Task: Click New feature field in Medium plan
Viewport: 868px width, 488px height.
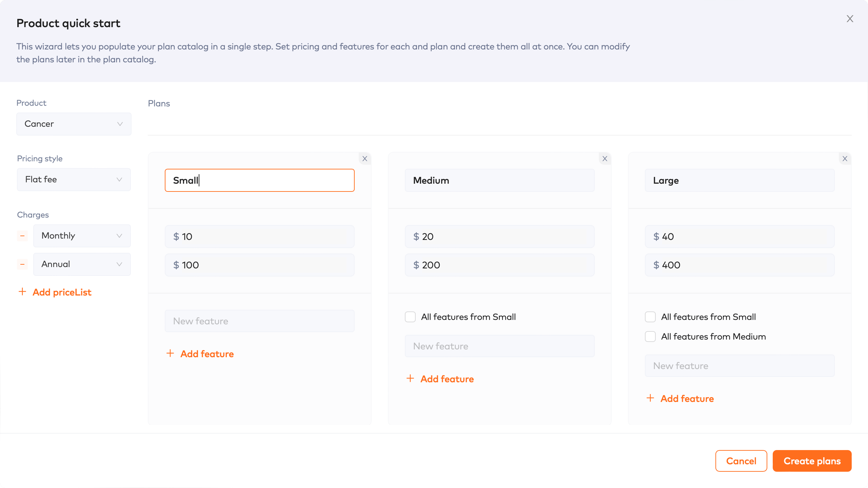Action: 500,346
